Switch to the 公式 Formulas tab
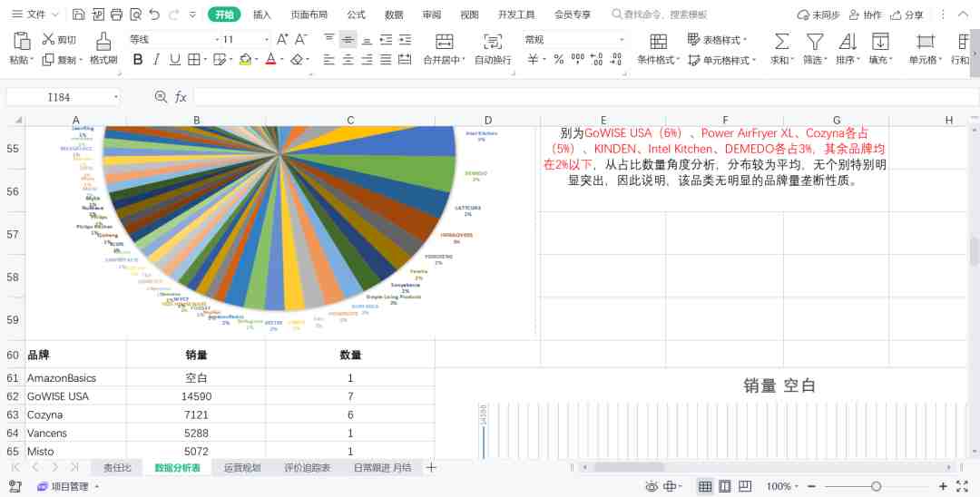980x497 pixels. click(x=357, y=15)
